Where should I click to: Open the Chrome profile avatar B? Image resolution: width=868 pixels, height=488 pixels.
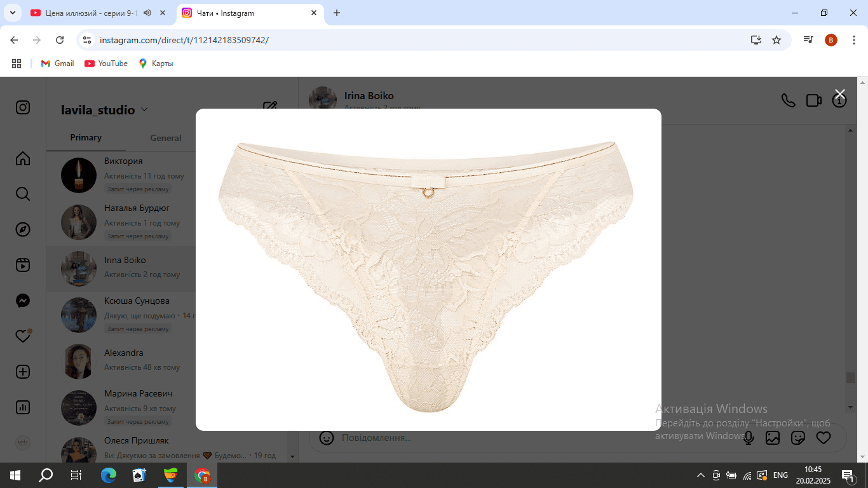(x=831, y=40)
